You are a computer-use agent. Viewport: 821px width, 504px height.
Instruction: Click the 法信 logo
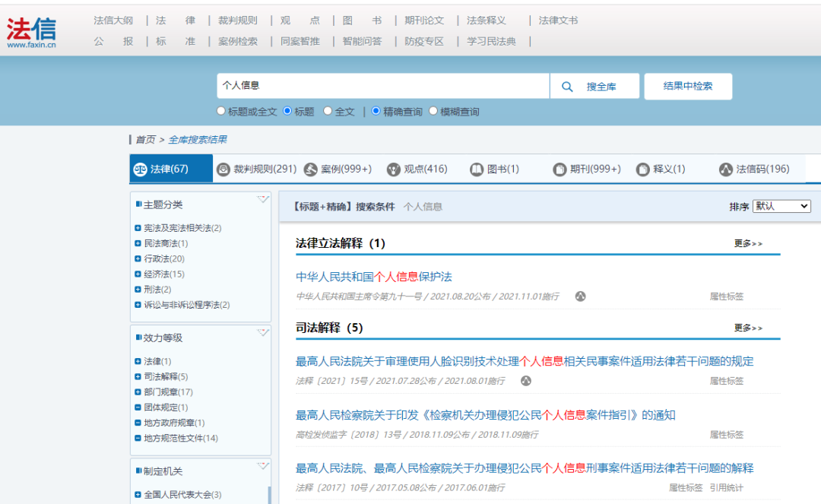(x=31, y=32)
